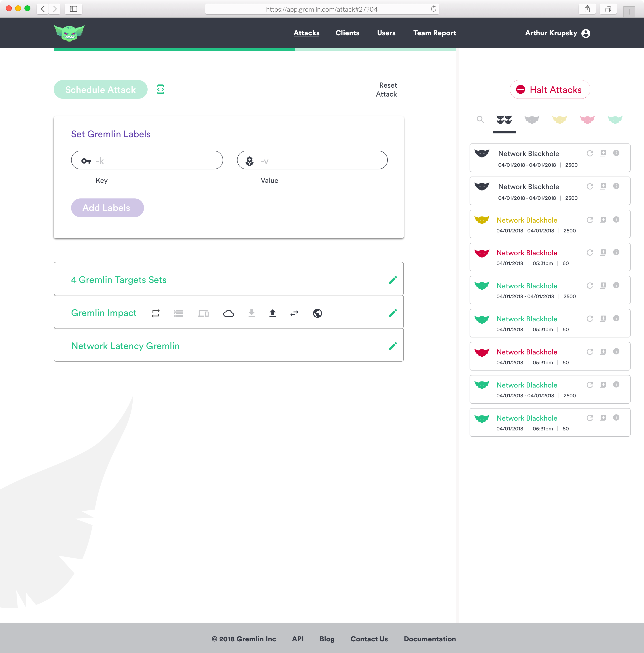Screen dimensions: 644x653
Task: Select the swap arrows impact icon
Action: (x=294, y=313)
